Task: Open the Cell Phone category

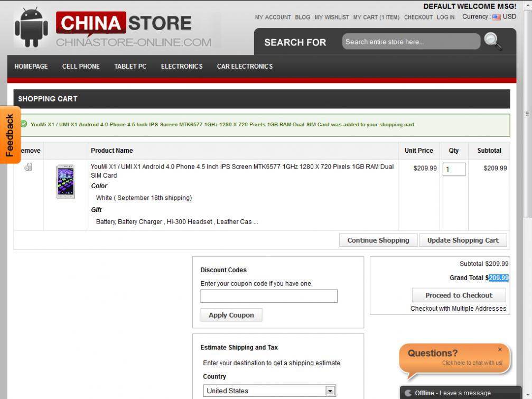Action: point(81,67)
